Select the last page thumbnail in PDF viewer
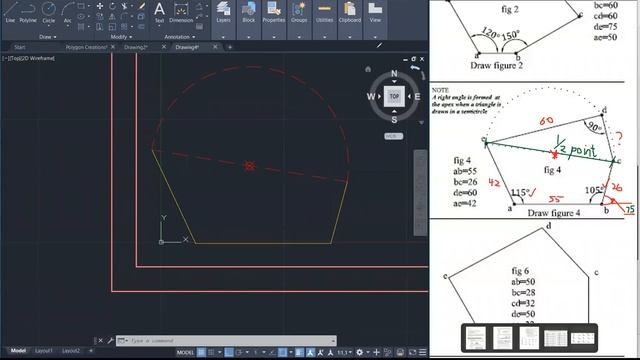This screenshot has width=640, height=360. pyautogui.click(x=582, y=338)
